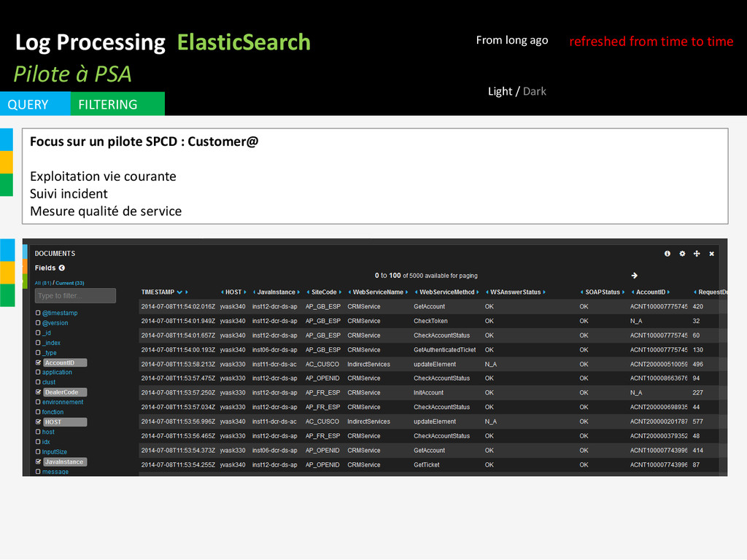The height and width of the screenshot is (560, 747).
Task: Show Current (33) fields link
Action: [70, 283]
